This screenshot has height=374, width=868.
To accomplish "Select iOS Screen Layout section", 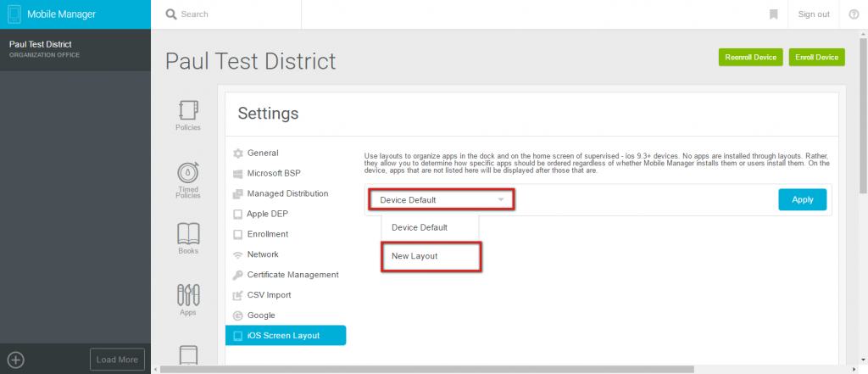I will click(286, 336).
